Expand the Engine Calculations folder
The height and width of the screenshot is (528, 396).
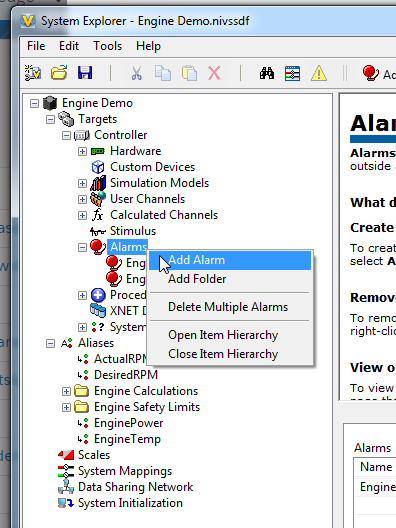66,391
